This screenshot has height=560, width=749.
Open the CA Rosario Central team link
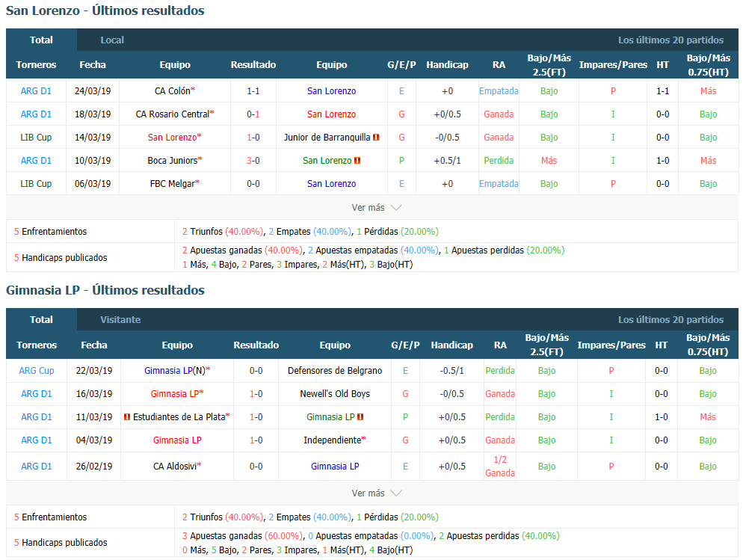coord(173,114)
